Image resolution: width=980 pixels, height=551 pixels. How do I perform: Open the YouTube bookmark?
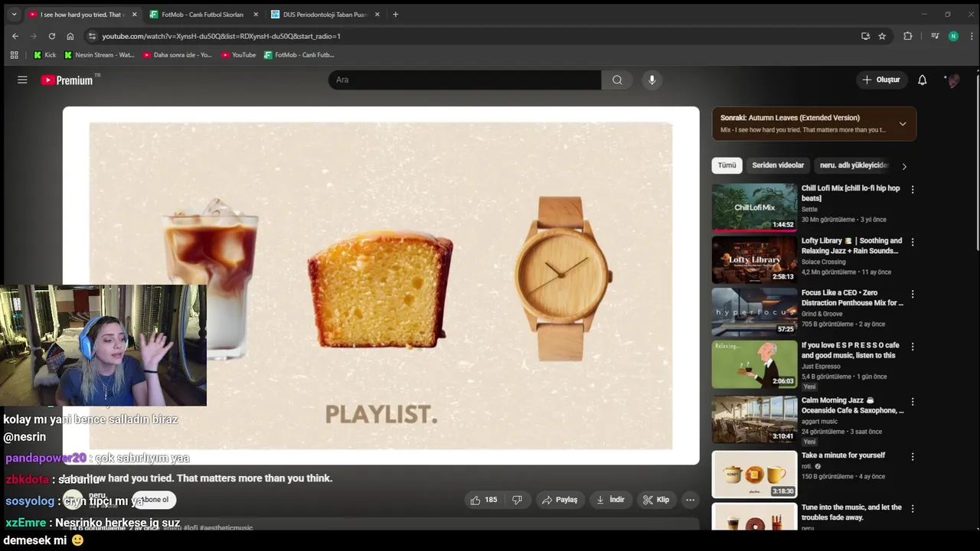tap(239, 55)
